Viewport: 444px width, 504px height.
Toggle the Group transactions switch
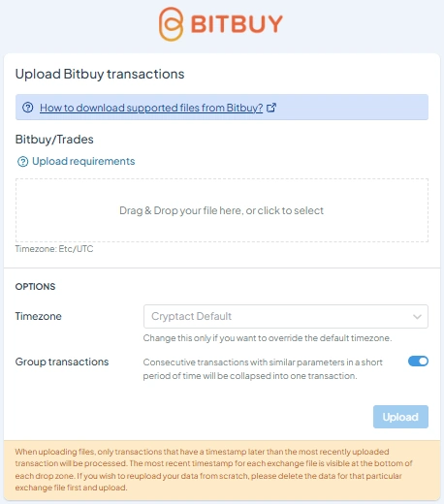(418, 362)
